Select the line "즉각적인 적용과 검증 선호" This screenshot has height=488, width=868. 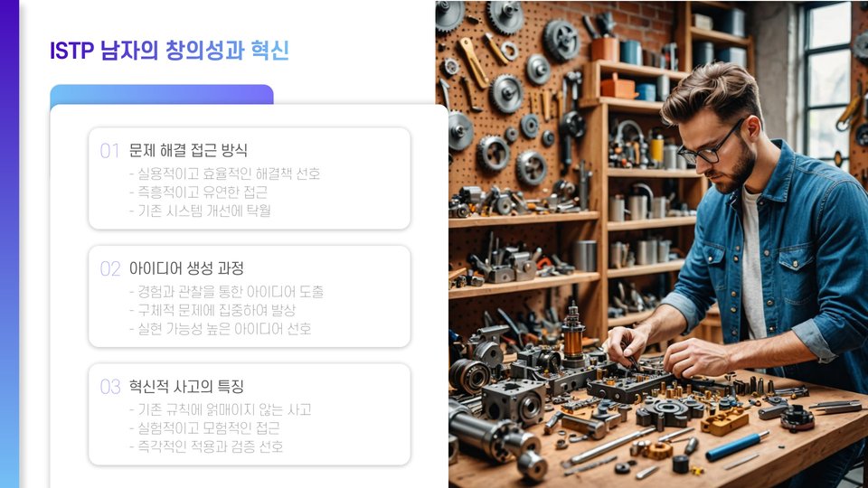point(206,446)
